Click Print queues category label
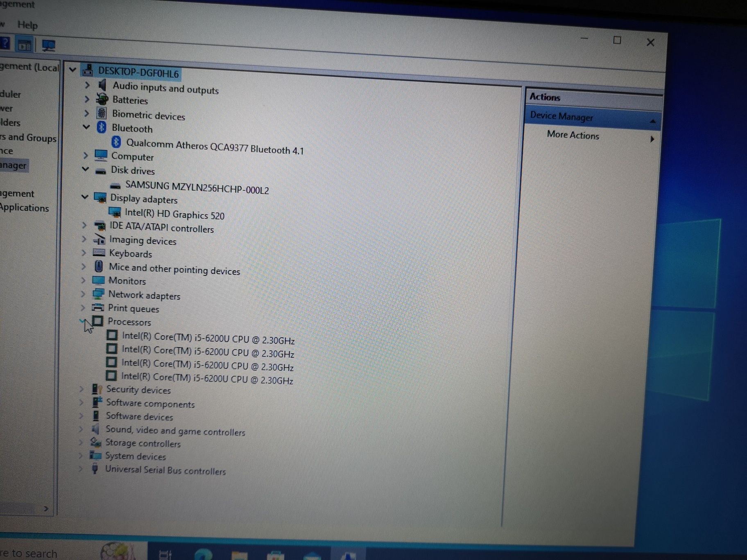Image resolution: width=747 pixels, height=560 pixels. pyautogui.click(x=134, y=308)
